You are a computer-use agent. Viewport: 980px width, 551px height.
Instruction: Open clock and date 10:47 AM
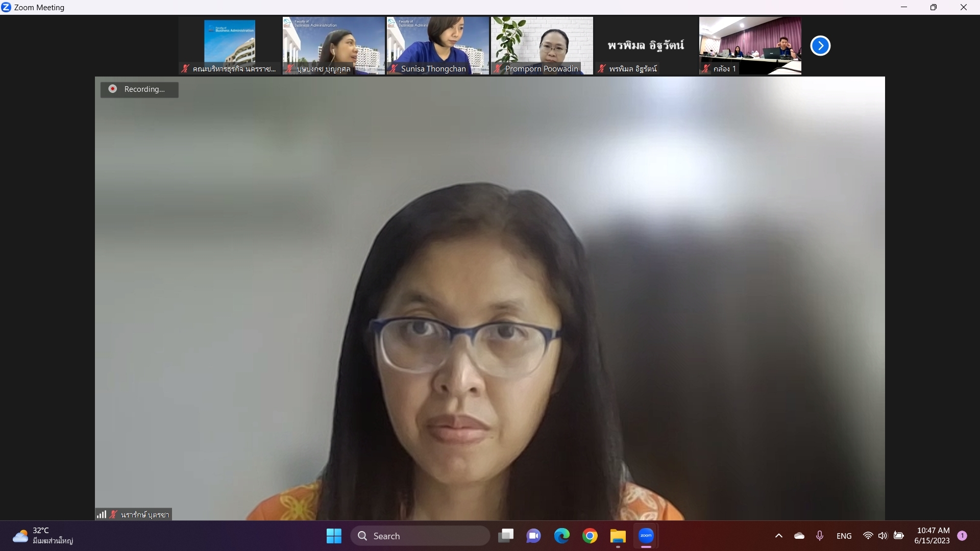click(x=933, y=536)
